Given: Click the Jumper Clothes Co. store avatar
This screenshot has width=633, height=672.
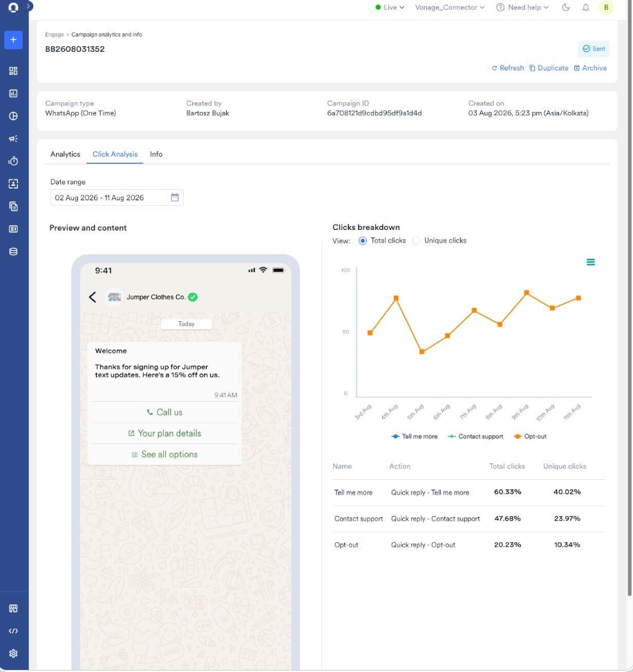Looking at the screenshot, I should click(114, 296).
